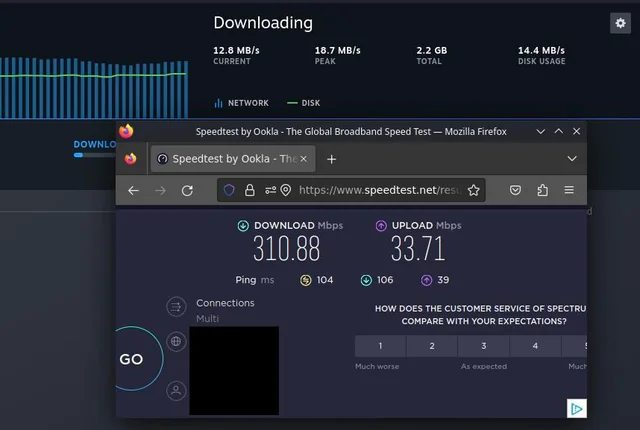Click the AdChoices icon
The height and width of the screenshot is (430, 640).
point(577,408)
